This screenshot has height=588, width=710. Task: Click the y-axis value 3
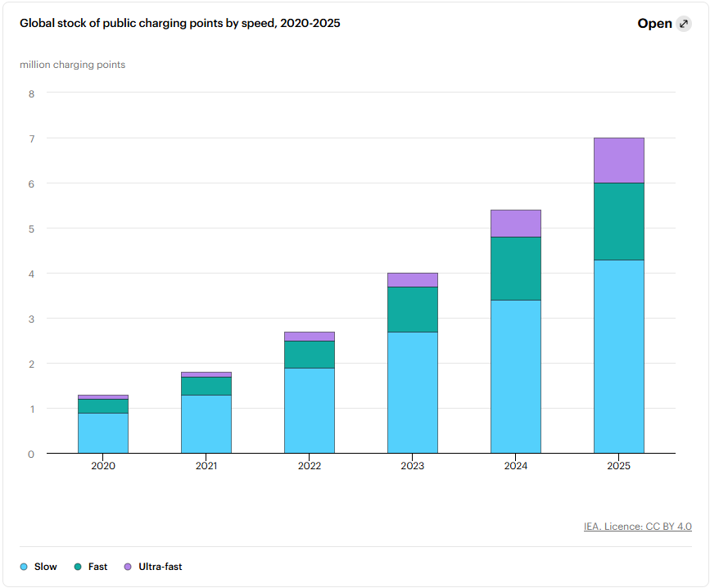pos(31,319)
